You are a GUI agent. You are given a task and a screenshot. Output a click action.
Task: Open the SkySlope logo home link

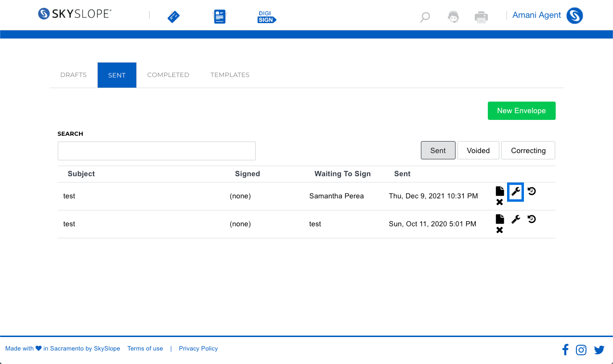point(75,14)
